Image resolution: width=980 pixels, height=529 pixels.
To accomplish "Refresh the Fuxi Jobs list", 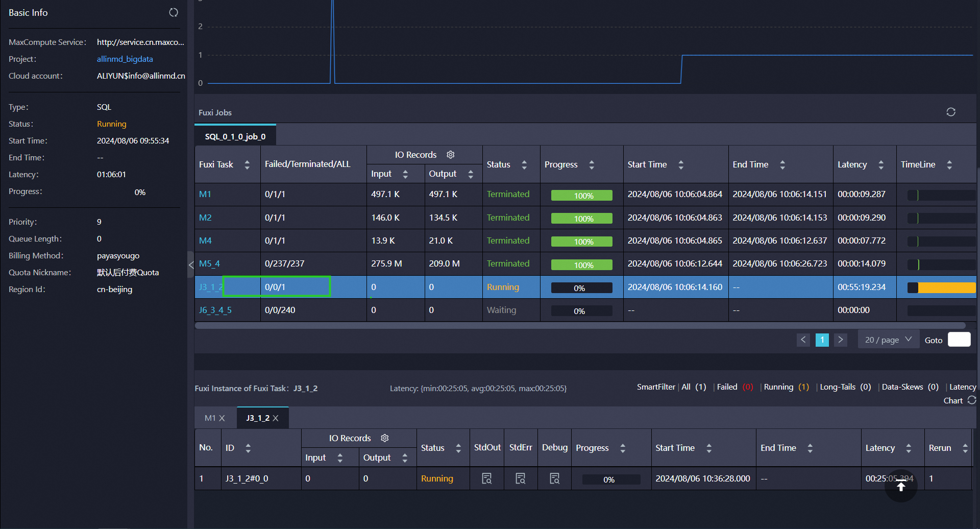I will click(x=950, y=112).
